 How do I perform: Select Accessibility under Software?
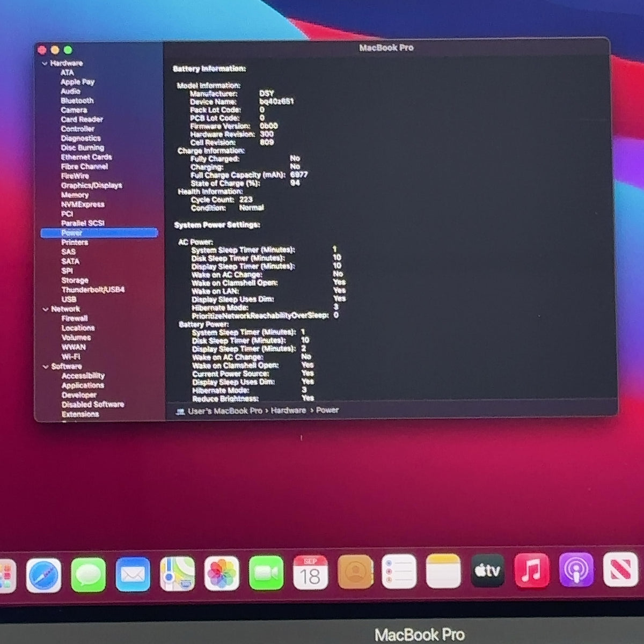83,376
